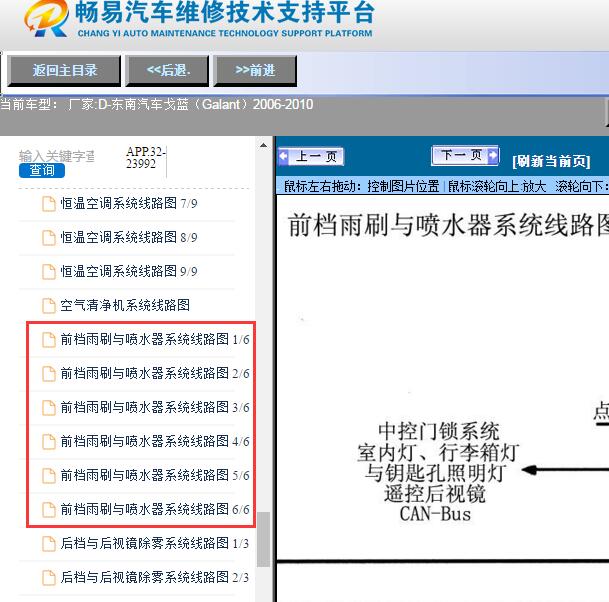The image size is (609, 602).
Task: Click the 输入关键字 search input field
Action: [x=57, y=156]
